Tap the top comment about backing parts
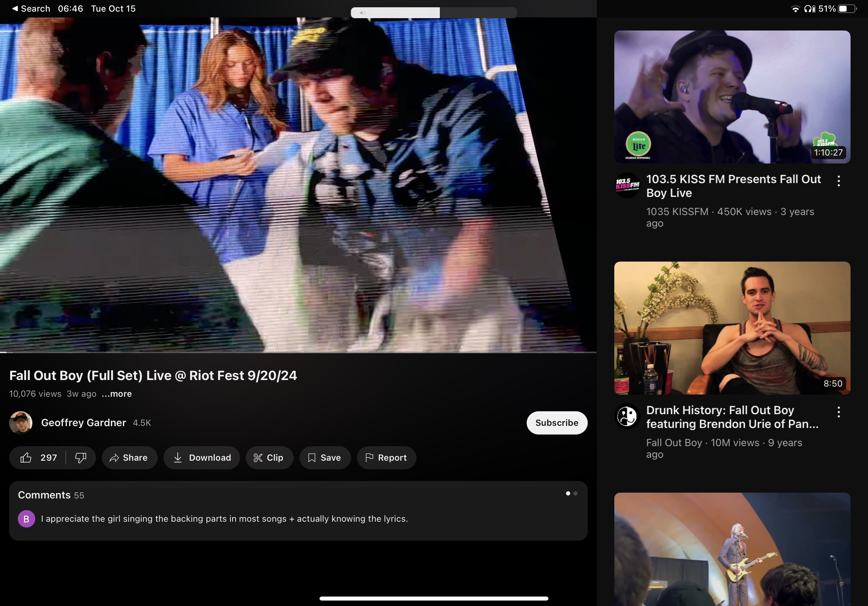The image size is (868, 606). pyautogui.click(x=225, y=519)
